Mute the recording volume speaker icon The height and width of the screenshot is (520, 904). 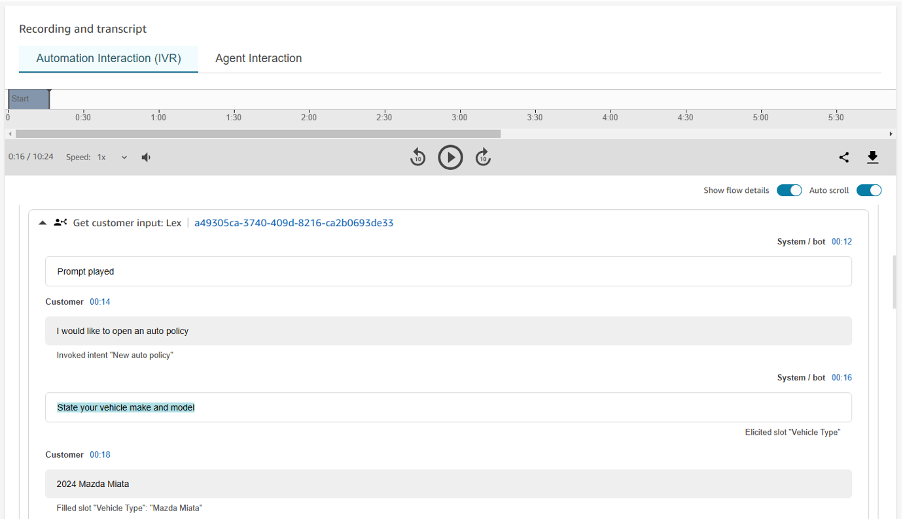[x=146, y=157]
